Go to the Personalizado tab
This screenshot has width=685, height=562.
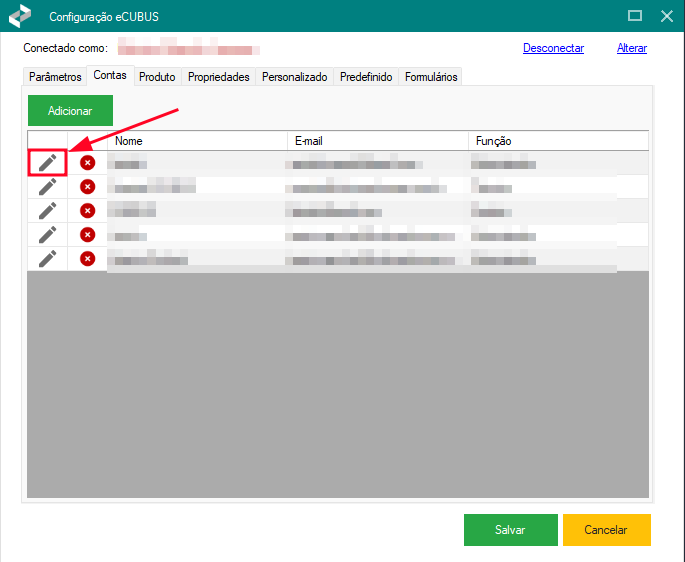click(x=294, y=77)
